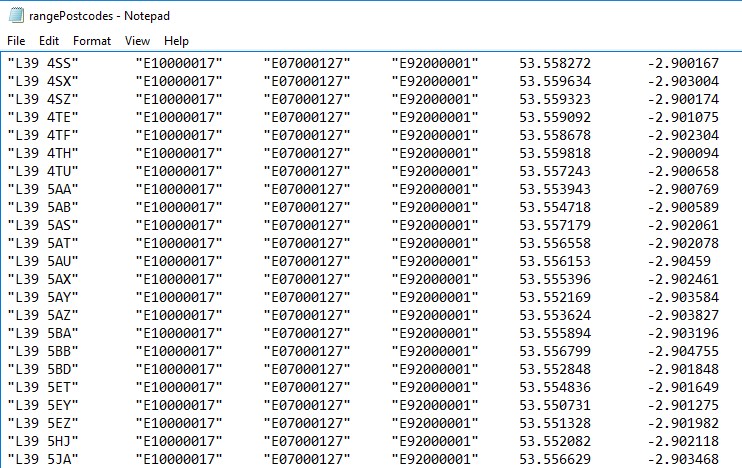Screen dimensions: 742x468
Task: Click postcode "L39 5AY"
Action: pos(43,297)
